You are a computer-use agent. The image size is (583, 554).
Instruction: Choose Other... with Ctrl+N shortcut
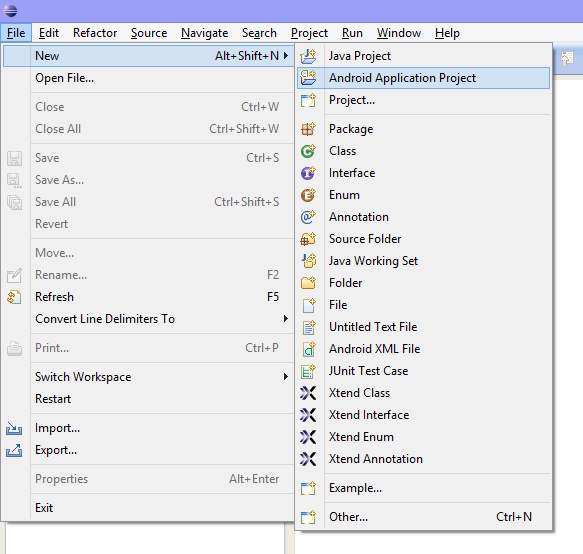(x=423, y=517)
